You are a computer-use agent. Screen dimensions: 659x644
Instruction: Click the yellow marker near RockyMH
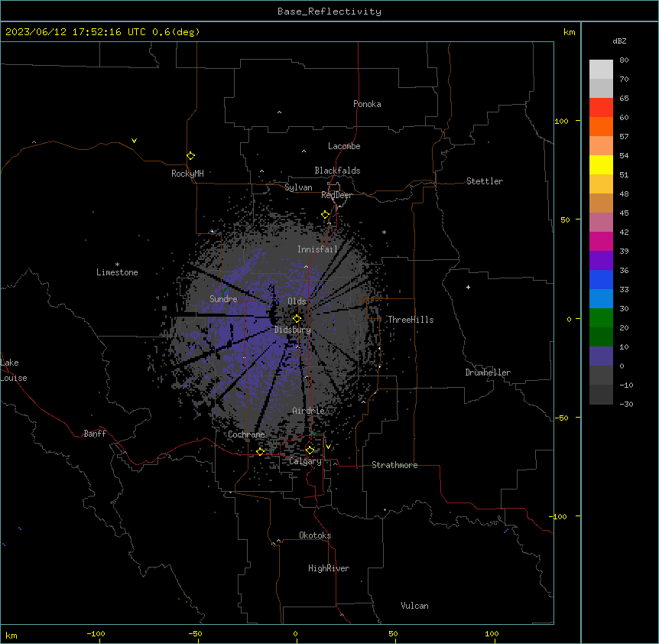[190, 156]
